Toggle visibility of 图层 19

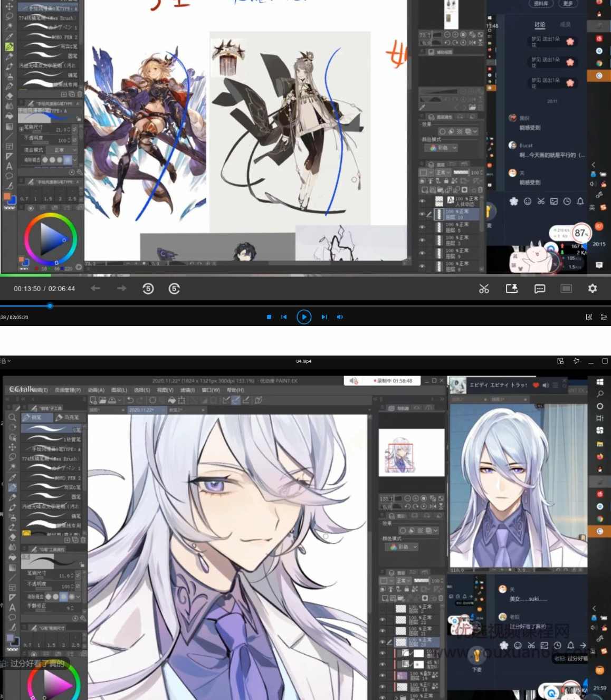[x=383, y=675]
